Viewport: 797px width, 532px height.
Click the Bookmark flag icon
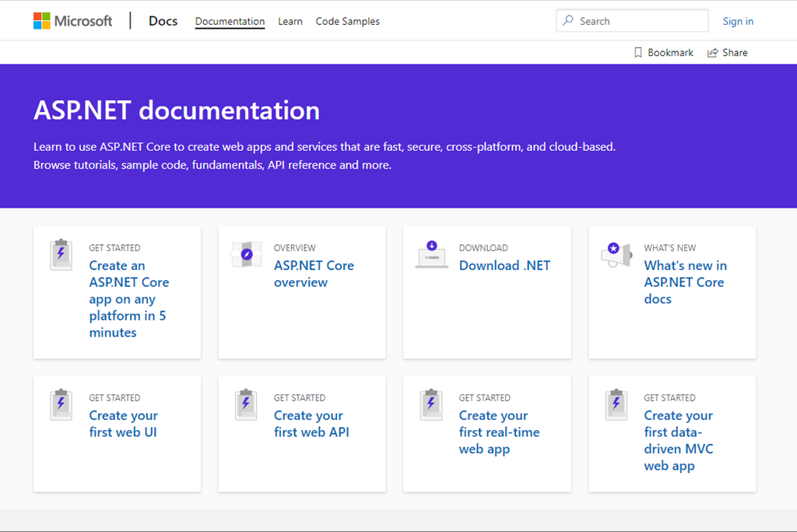[x=638, y=53]
